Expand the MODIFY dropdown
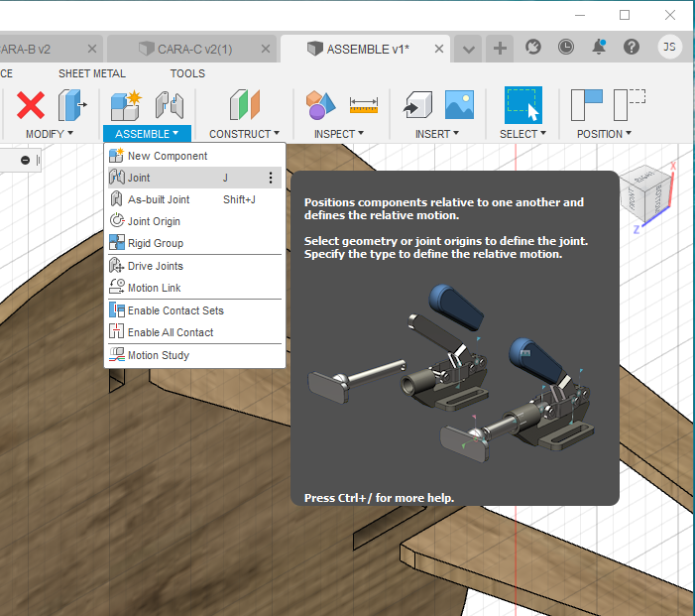The width and height of the screenshot is (695, 616). pyautogui.click(x=50, y=134)
